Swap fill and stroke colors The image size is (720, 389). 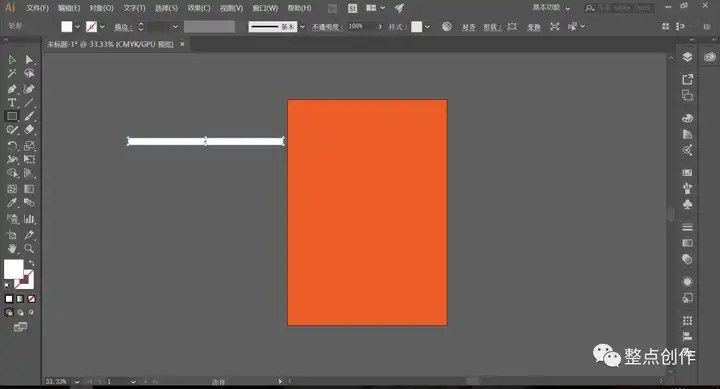click(31, 263)
